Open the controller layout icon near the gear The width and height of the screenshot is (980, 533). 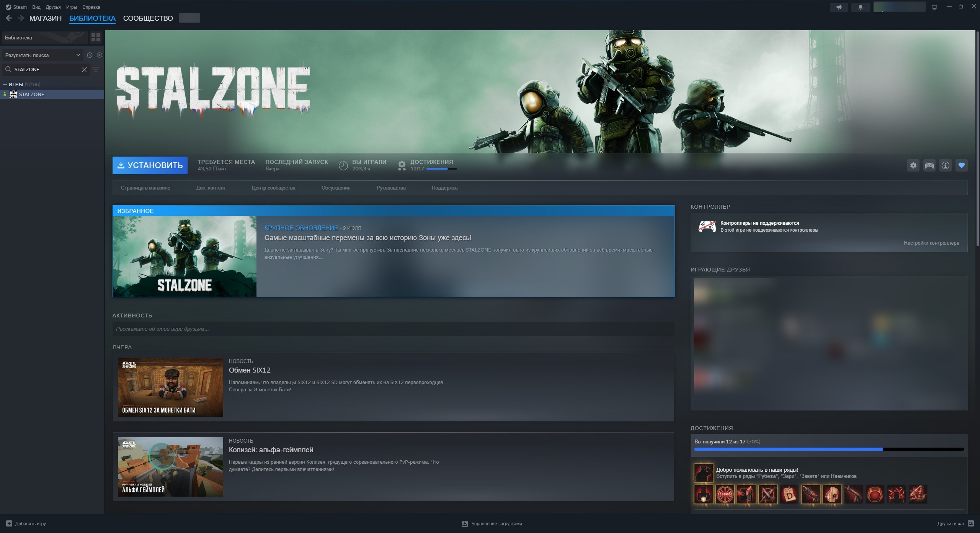point(929,165)
